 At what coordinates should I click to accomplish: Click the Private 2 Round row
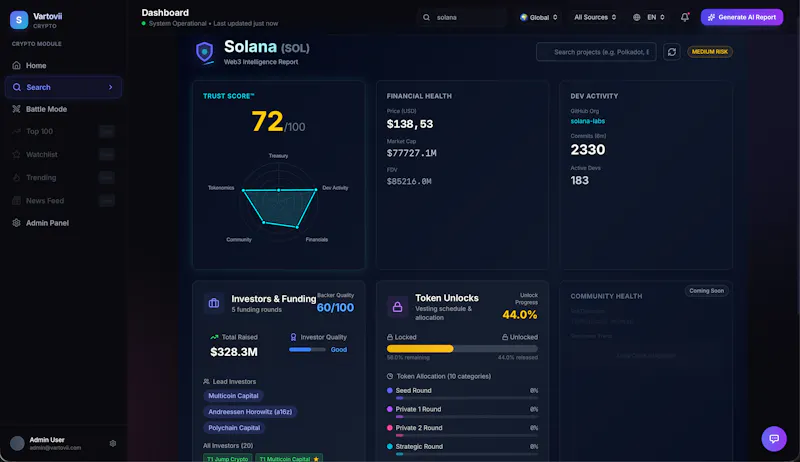(462, 431)
